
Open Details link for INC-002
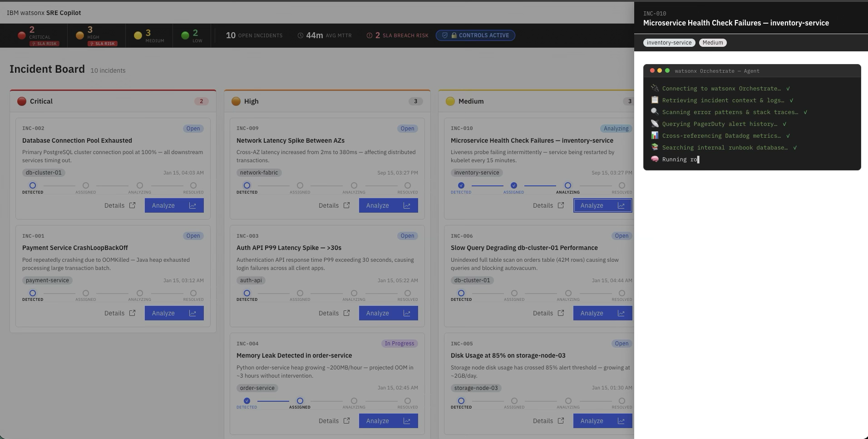click(x=120, y=205)
